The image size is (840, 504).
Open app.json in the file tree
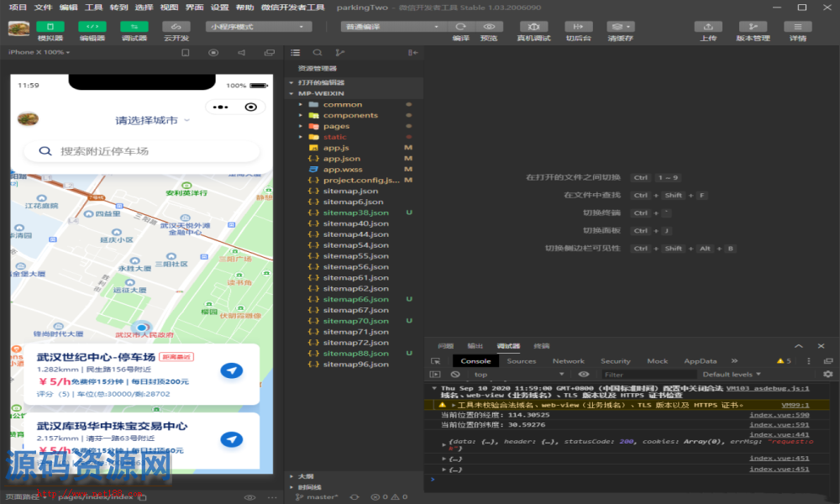(x=341, y=159)
